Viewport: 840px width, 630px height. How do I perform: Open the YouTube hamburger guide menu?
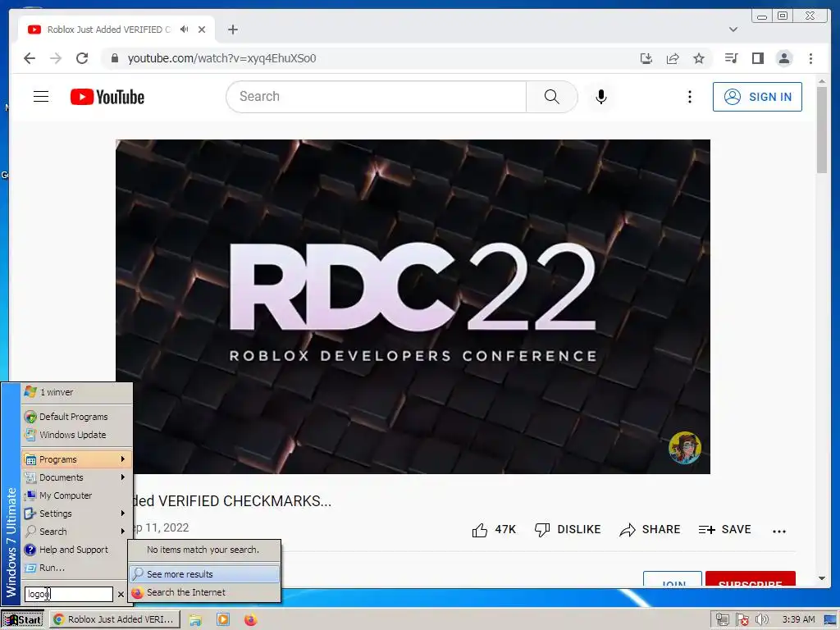coord(41,97)
